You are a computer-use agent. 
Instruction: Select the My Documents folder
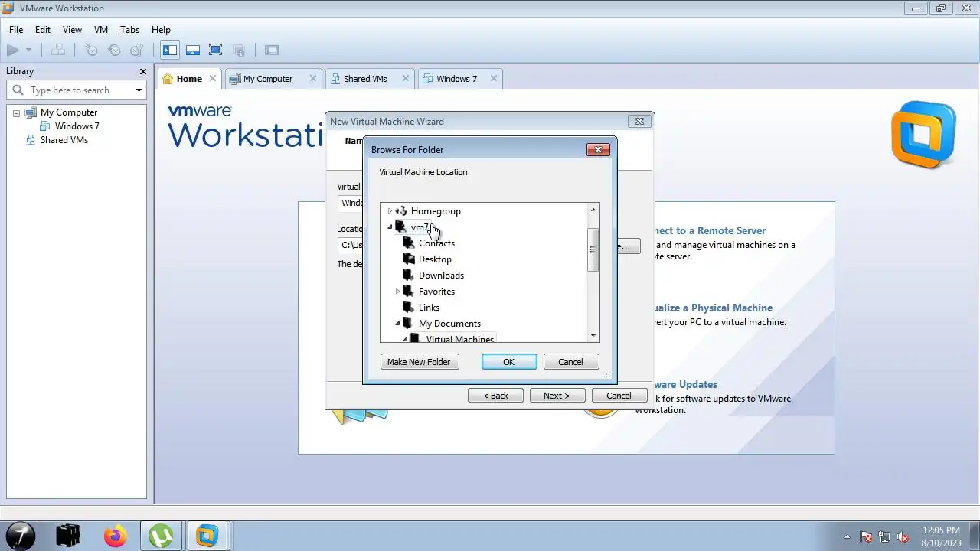coord(449,324)
